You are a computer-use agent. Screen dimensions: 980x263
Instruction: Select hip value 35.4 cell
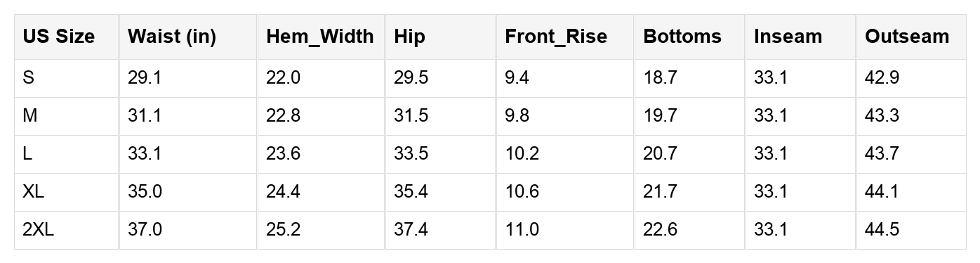tap(440, 192)
